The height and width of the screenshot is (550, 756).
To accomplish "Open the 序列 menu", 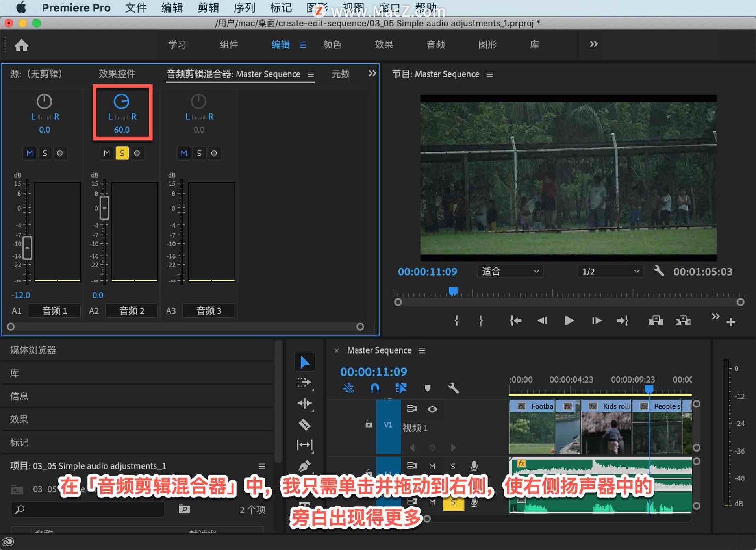I will [244, 7].
